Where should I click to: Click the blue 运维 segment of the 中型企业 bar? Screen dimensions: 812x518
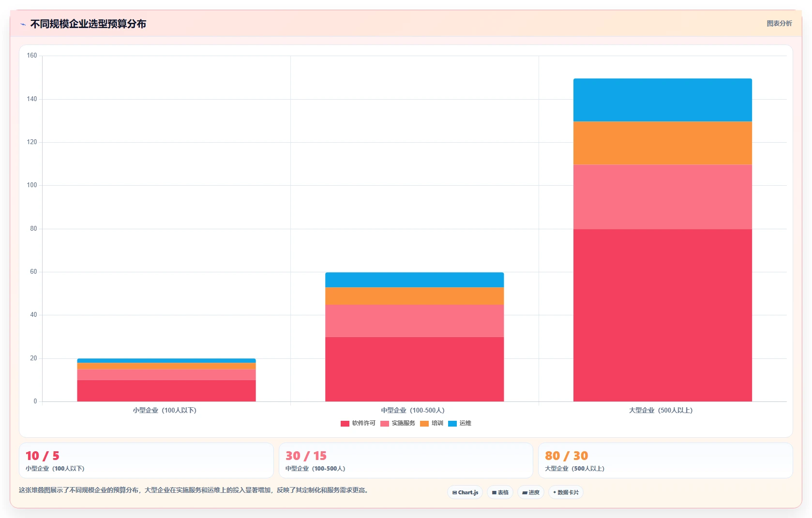414,280
